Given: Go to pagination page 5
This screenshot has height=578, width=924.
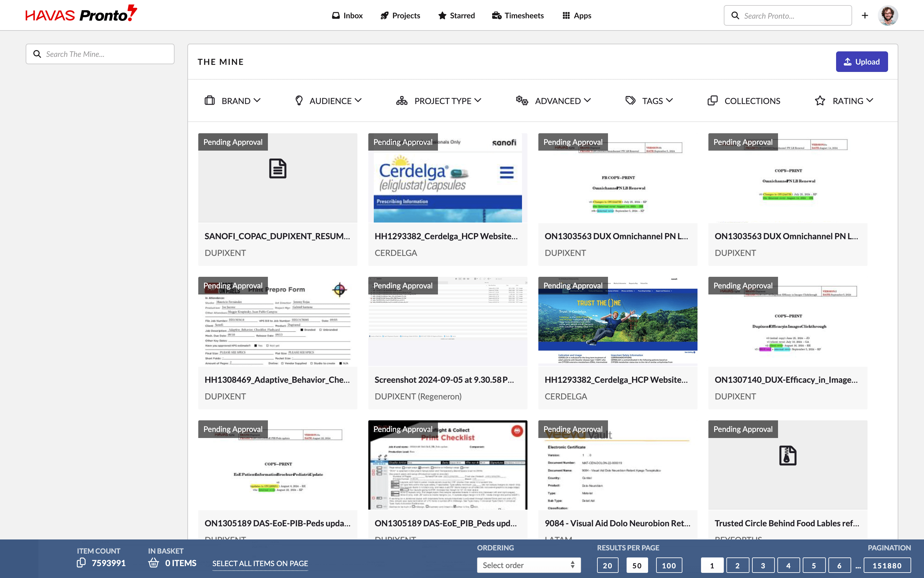Looking at the screenshot, I should click(814, 565).
